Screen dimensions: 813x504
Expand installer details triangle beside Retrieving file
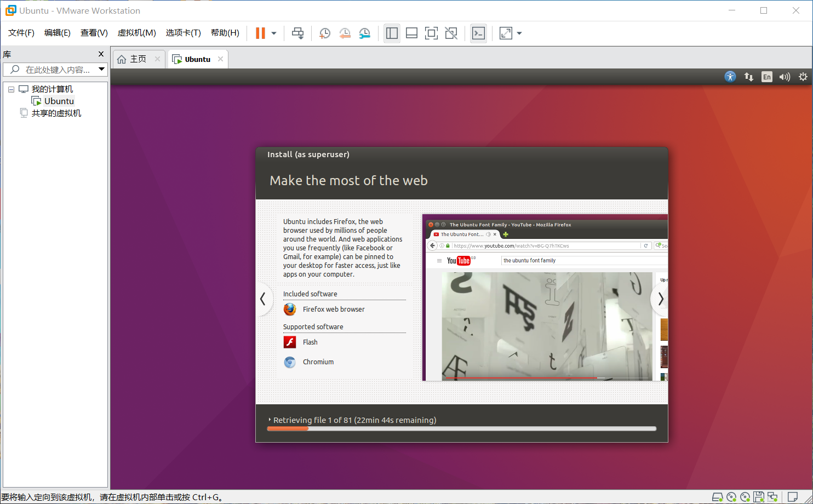[270, 420]
